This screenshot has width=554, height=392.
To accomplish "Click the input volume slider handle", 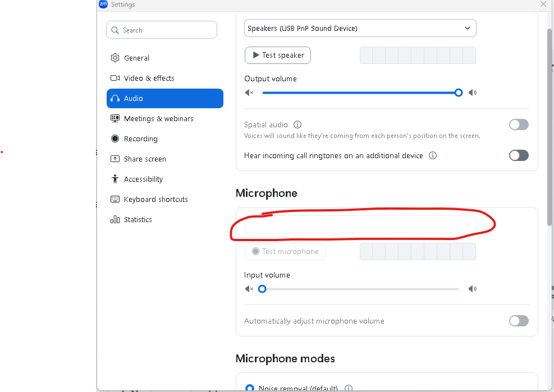I will [x=262, y=289].
